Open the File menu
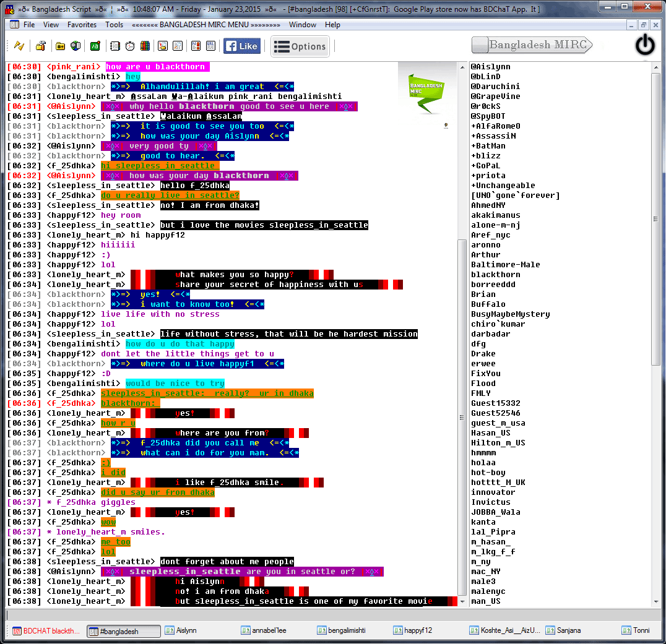This screenshot has width=666, height=644. coord(29,25)
